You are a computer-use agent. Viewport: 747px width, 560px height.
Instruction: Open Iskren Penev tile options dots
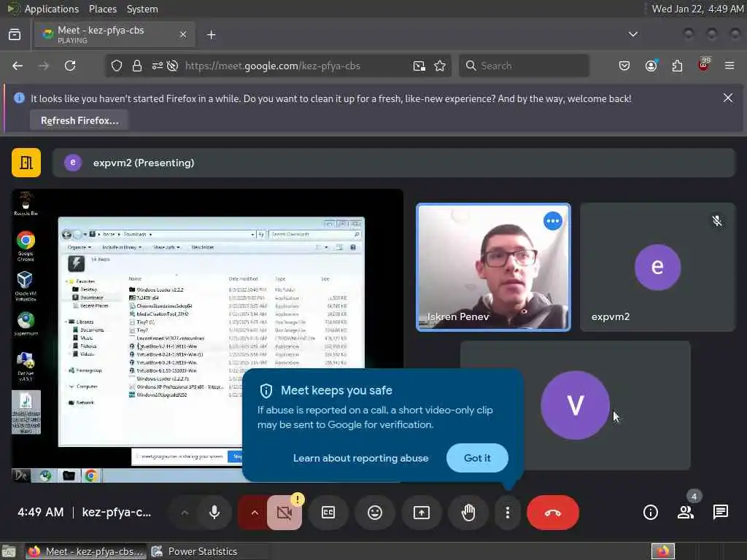click(x=553, y=221)
